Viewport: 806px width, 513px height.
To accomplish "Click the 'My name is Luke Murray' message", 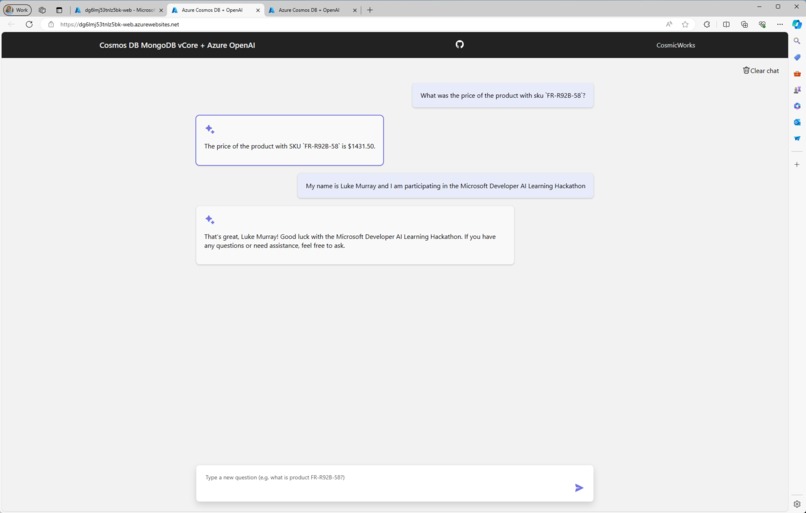I will pyautogui.click(x=445, y=186).
